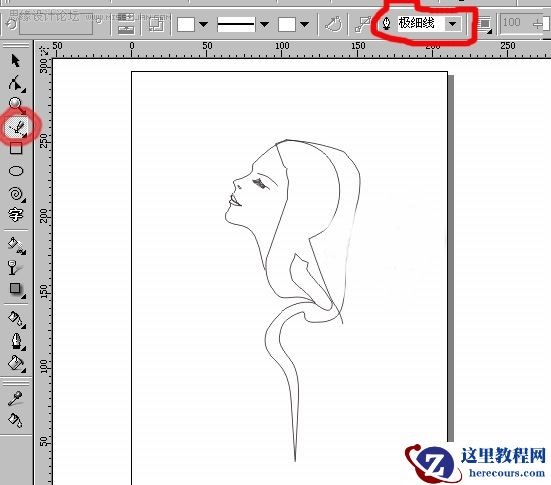Select the Pick arrow tool
Screen dimensions: 551x485
[x=15, y=61]
